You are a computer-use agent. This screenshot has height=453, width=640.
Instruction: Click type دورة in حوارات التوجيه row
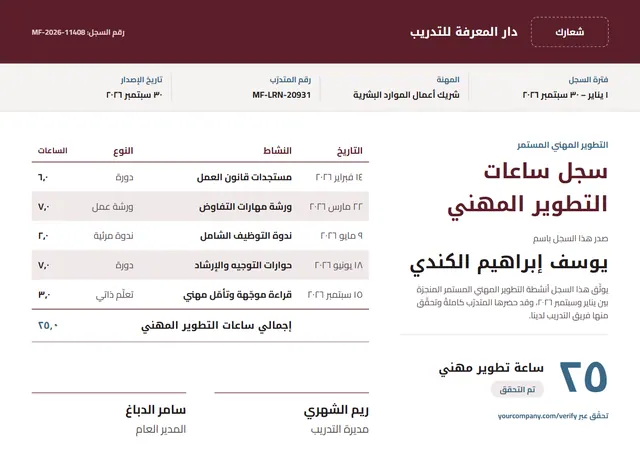click(x=124, y=265)
